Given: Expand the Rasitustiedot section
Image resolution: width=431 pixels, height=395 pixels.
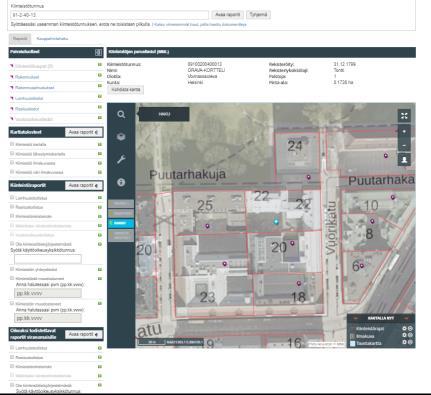Looking at the screenshot, I should [x=27, y=109].
